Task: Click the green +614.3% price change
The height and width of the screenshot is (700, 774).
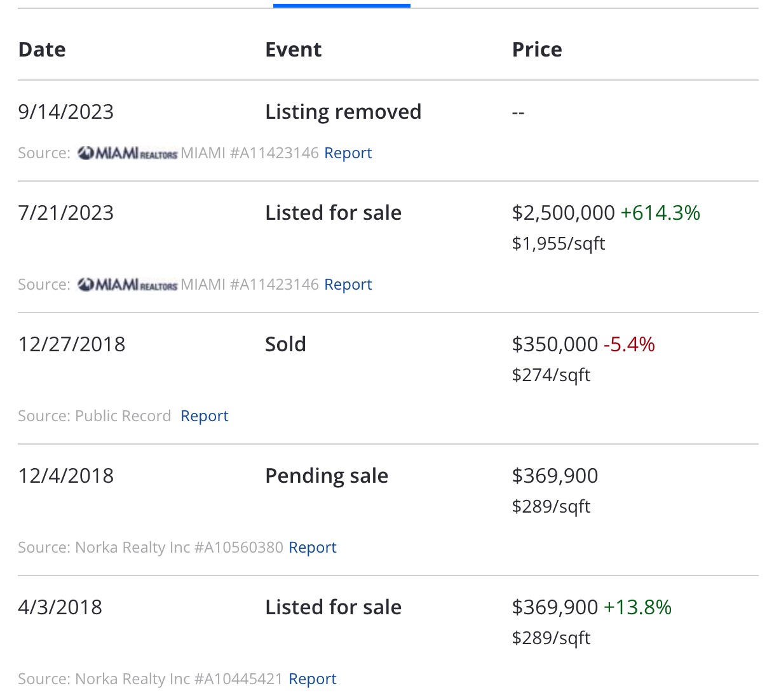Action: (660, 213)
